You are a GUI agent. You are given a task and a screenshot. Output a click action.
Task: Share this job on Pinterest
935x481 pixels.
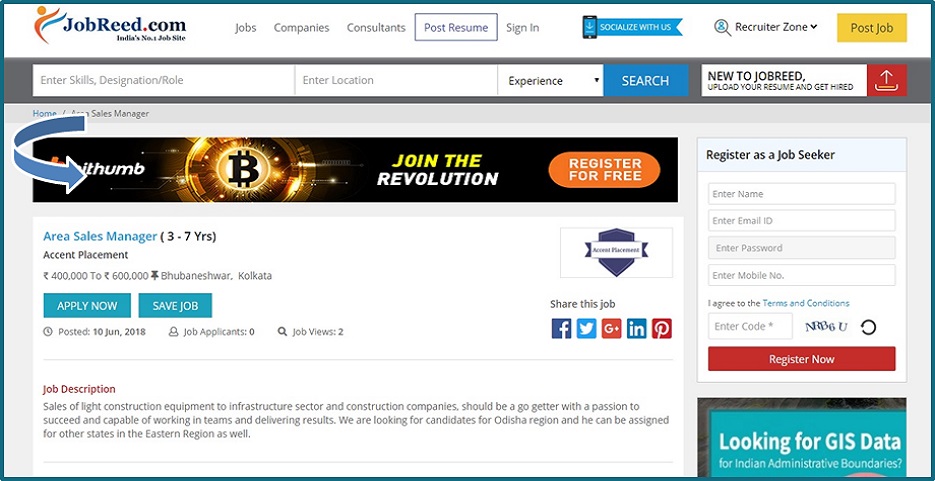[x=661, y=328]
